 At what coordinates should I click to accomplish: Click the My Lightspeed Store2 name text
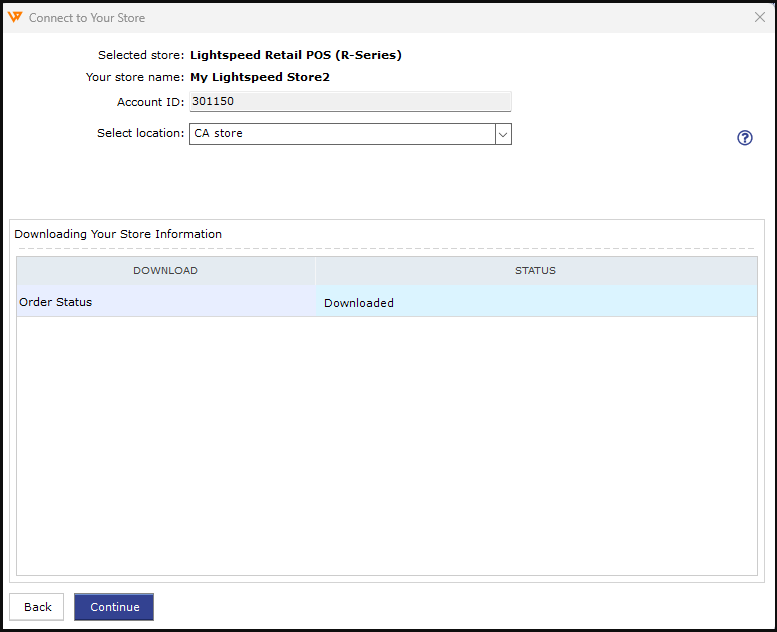[x=259, y=77]
